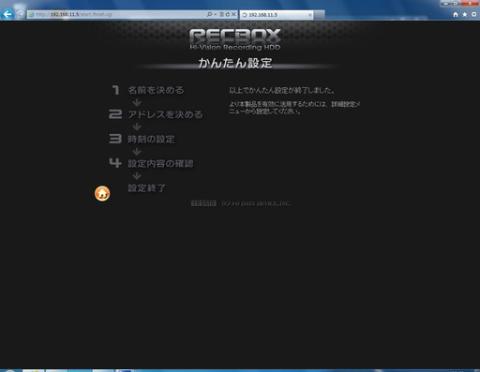Screen dimensions: 480x372
Task: Open a new tab next to 192.168.11.5 tab
Action: click(319, 15)
